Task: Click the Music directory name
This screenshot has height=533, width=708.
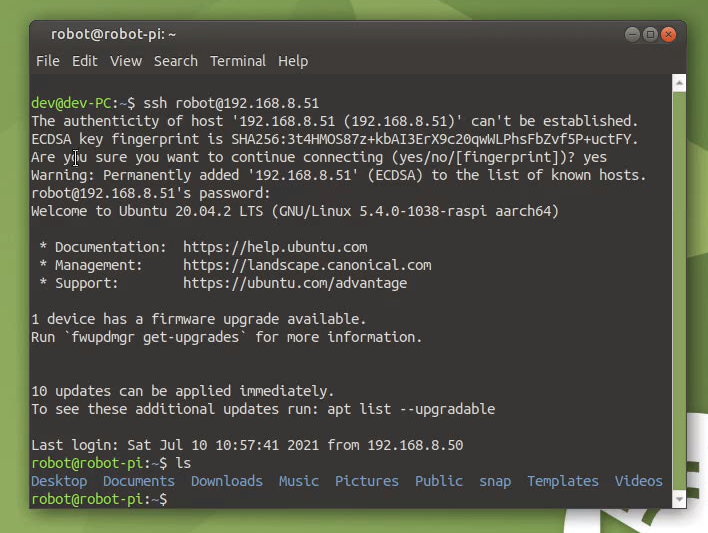Action: pos(298,481)
